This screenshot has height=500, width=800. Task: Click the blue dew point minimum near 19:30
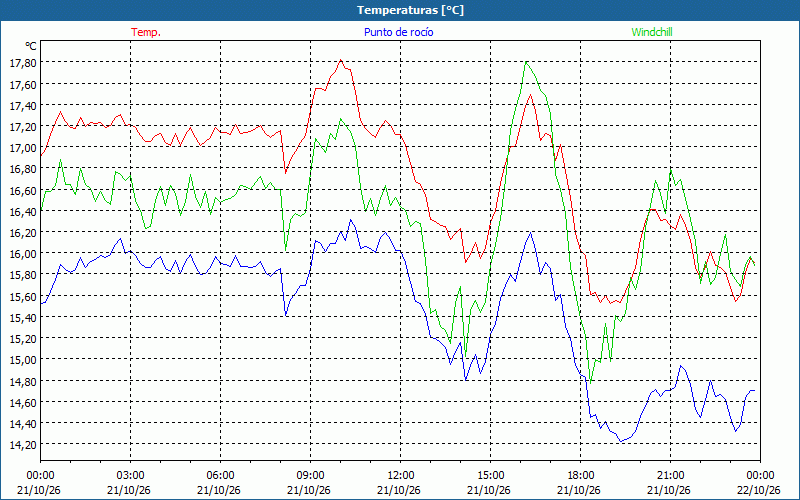click(x=620, y=441)
